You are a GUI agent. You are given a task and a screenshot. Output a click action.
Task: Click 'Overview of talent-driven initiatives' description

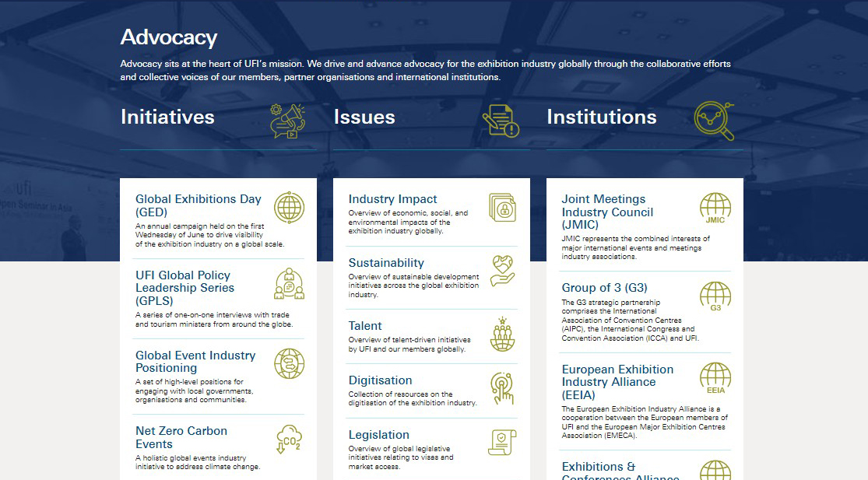click(x=409, y=345)
